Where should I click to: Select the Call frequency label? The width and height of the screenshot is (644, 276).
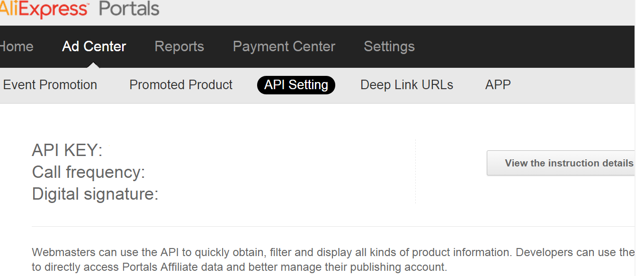pos(89,172)
